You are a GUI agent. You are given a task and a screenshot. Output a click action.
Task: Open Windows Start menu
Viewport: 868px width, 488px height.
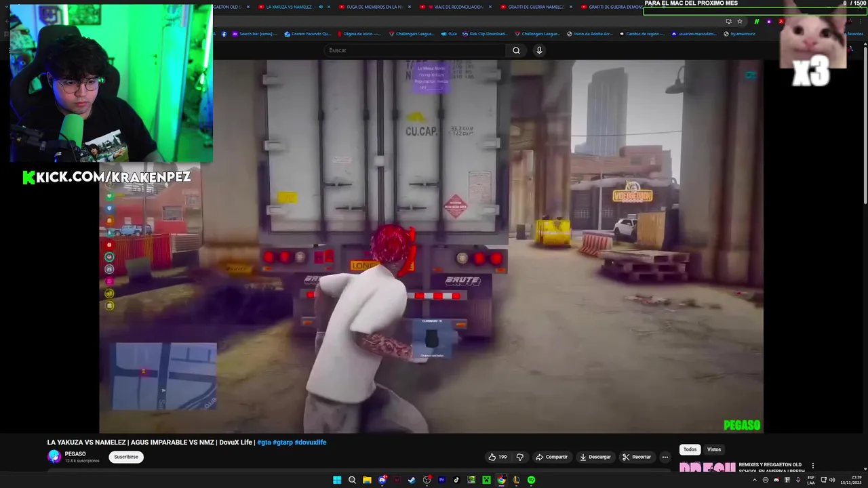click(337, 480)
